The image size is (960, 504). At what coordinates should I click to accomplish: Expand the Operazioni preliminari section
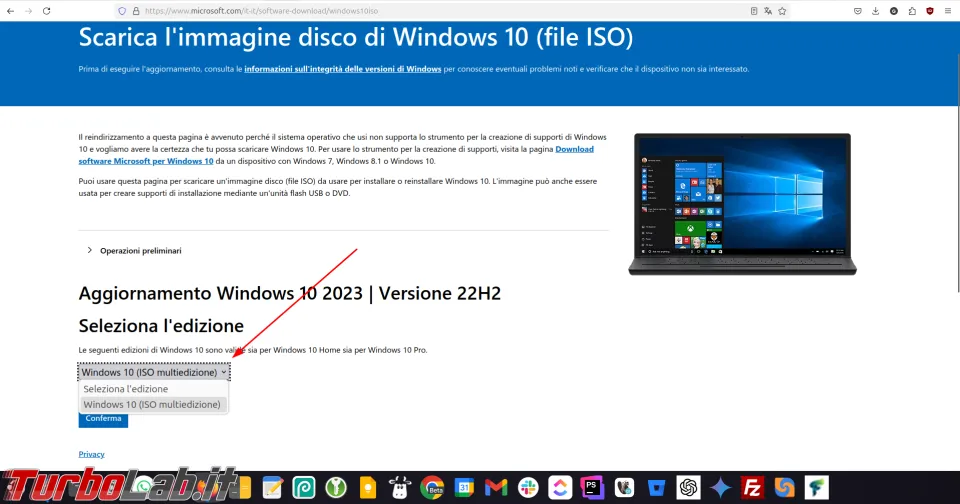coord(134,250)
